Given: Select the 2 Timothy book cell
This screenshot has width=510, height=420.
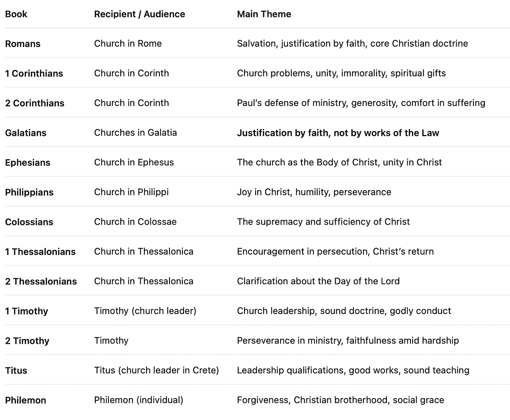Looking at the screenshot, I should pyautogui.click(x=27, y=341).
